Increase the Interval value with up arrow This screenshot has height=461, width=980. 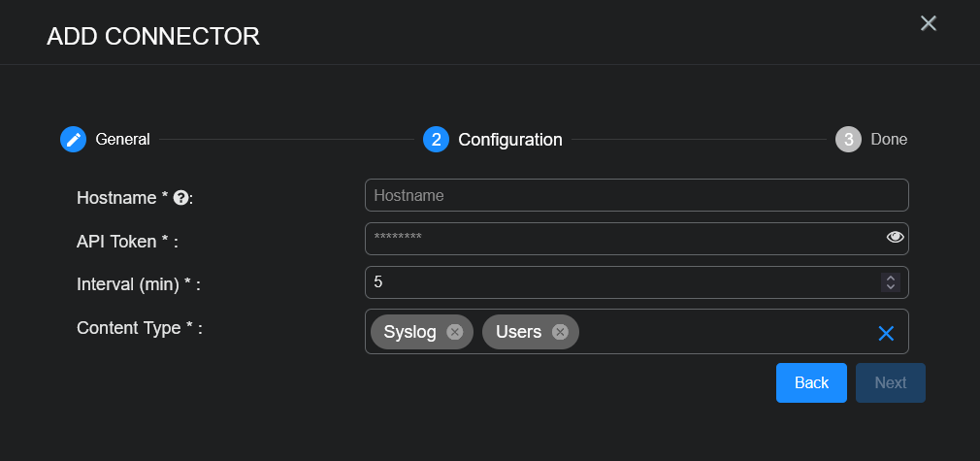pyautogui.click(x=890, y=278)
